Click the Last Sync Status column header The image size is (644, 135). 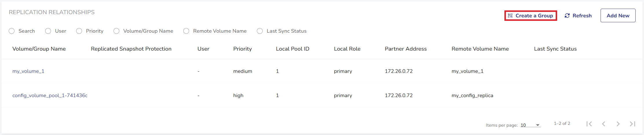coord(555,49)
